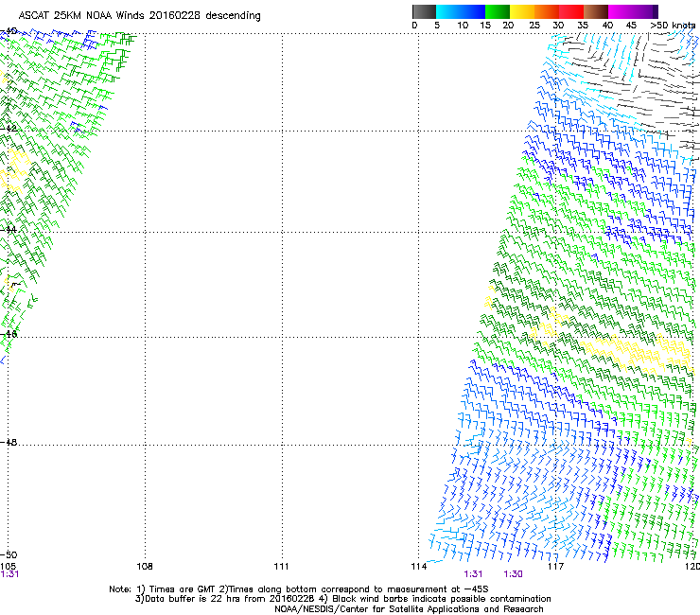Click the green 15–20 knots legend segment

(x=498, y=11)
